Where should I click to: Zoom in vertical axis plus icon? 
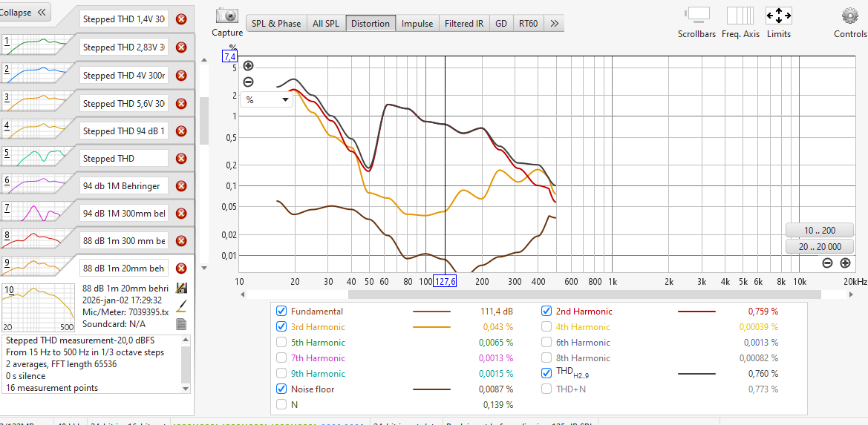point(249,66)
